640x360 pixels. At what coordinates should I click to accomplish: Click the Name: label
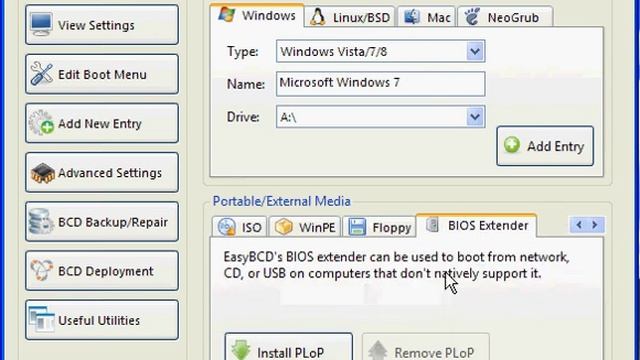click(246, 84)
